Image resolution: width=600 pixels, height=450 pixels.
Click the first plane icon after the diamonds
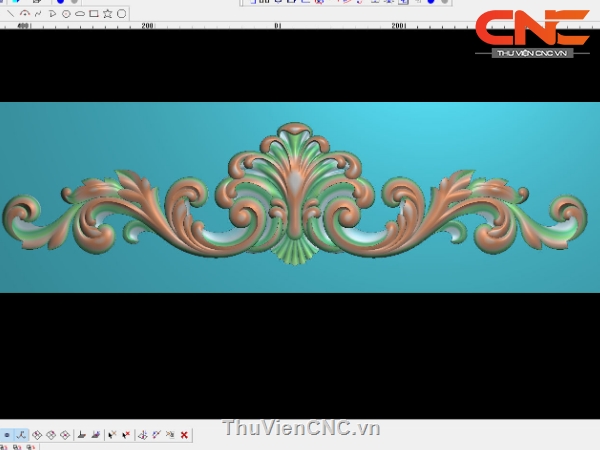click(82, 435)
